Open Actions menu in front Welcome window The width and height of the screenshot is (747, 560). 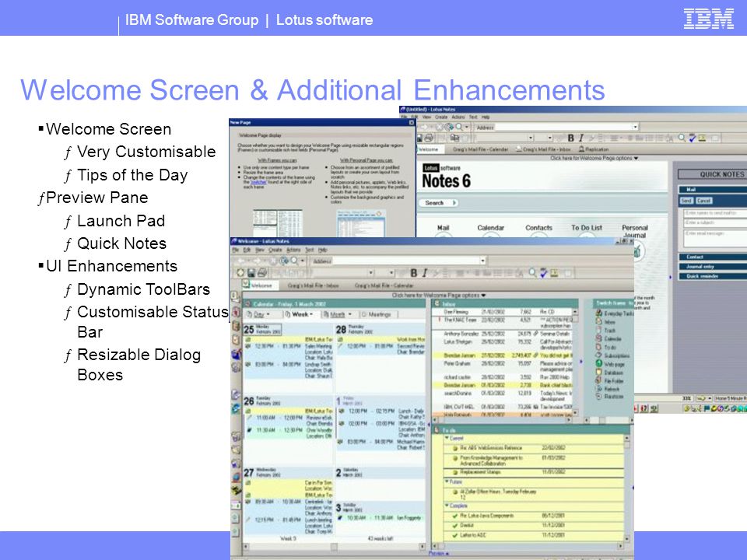pyautogui.click(x=293, y=250)
